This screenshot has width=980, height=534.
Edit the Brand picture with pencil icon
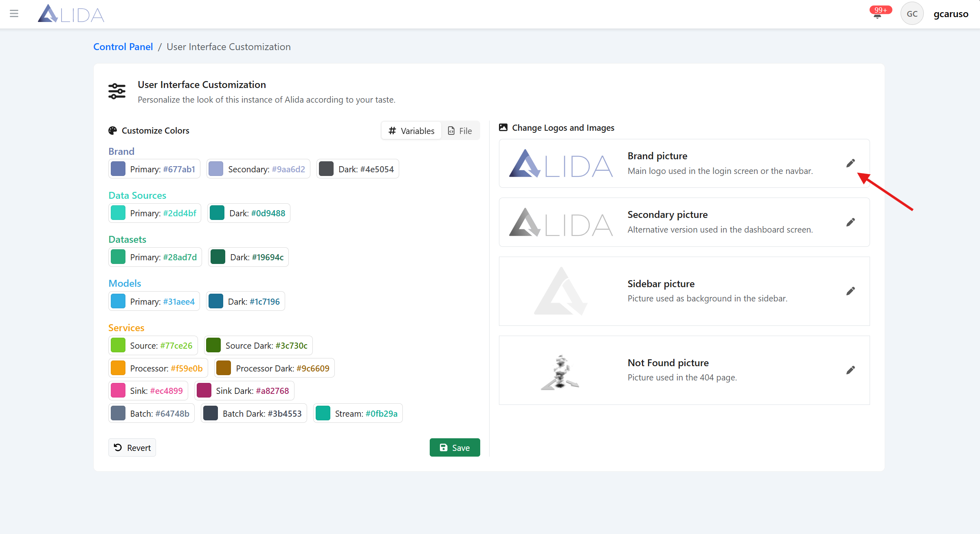point(850,163)
